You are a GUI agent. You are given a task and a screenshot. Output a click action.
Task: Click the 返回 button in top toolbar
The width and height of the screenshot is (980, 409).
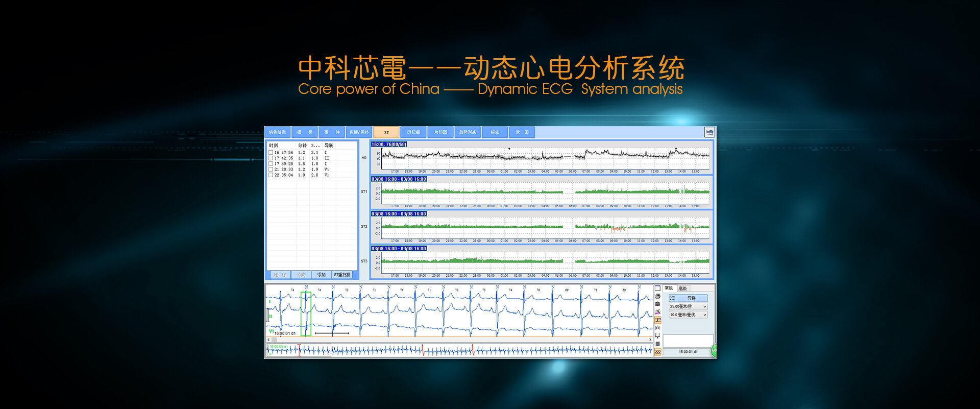click(x=522, y=132)
